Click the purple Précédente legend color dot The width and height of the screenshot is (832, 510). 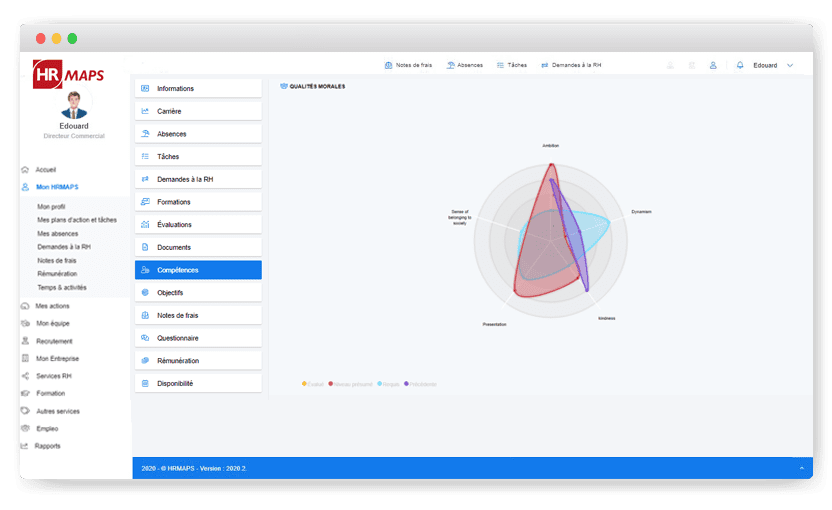pyautogui.click(x=406, y=383)
